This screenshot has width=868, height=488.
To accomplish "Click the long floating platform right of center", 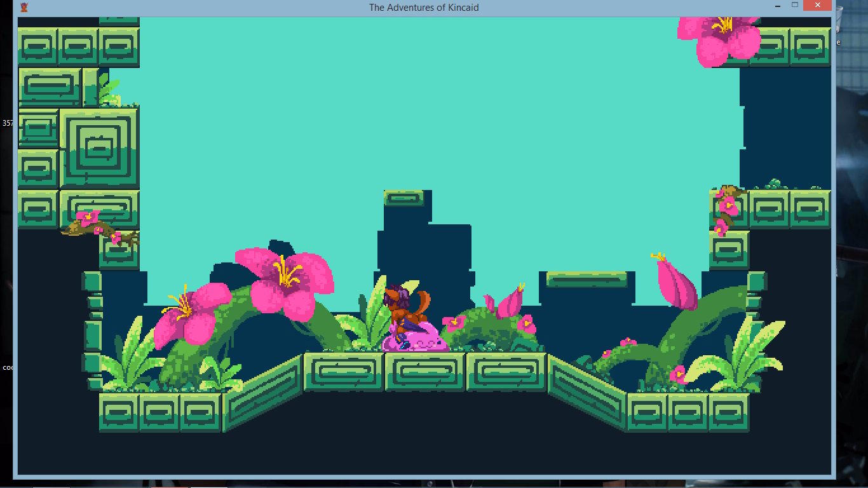I will pos(587,279).
